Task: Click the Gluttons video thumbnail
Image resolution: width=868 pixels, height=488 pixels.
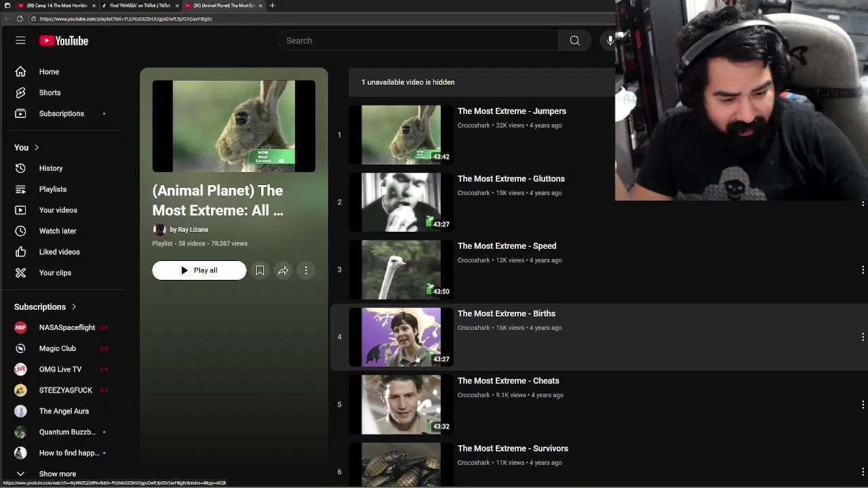Action: 401,202
